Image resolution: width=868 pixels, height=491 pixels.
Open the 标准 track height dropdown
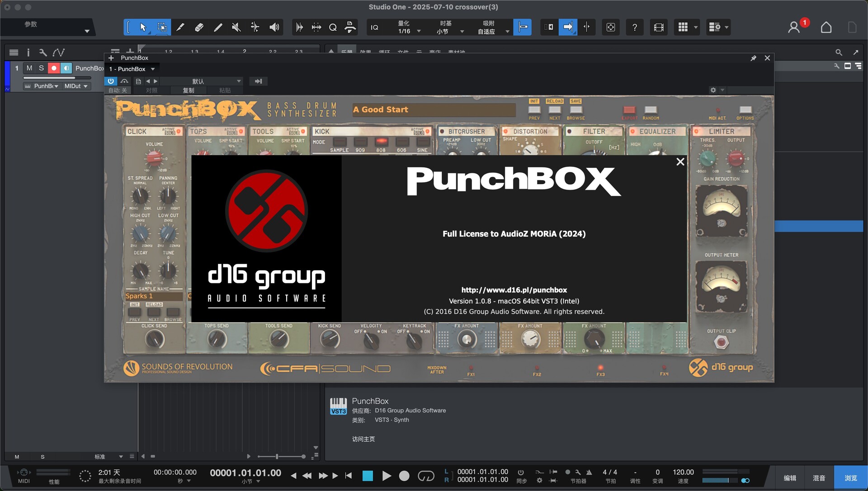click(108, 457)
